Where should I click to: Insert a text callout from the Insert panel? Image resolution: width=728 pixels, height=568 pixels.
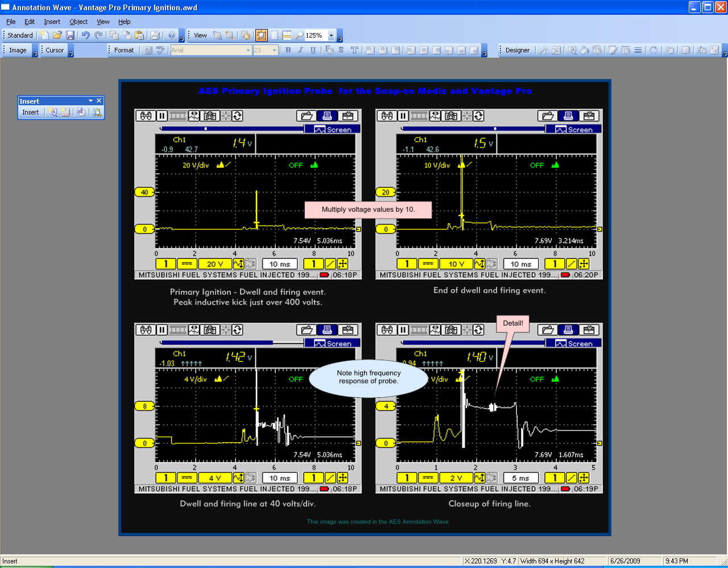coord(53,113)
